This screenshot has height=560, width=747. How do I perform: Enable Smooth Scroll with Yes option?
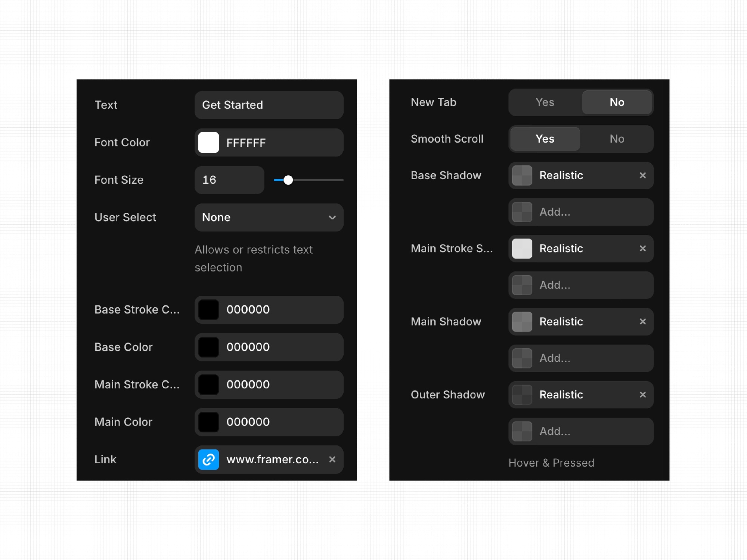(x=545, y=139)
